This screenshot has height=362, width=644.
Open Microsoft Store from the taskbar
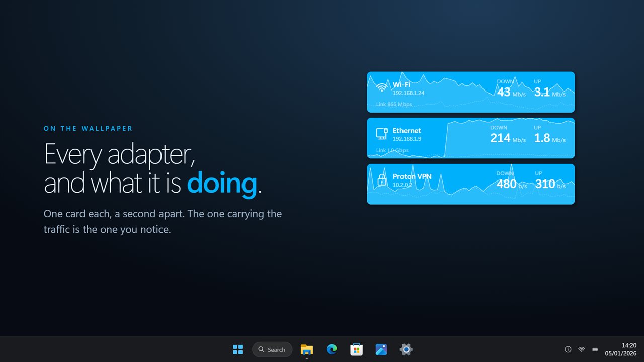(357, 349)
